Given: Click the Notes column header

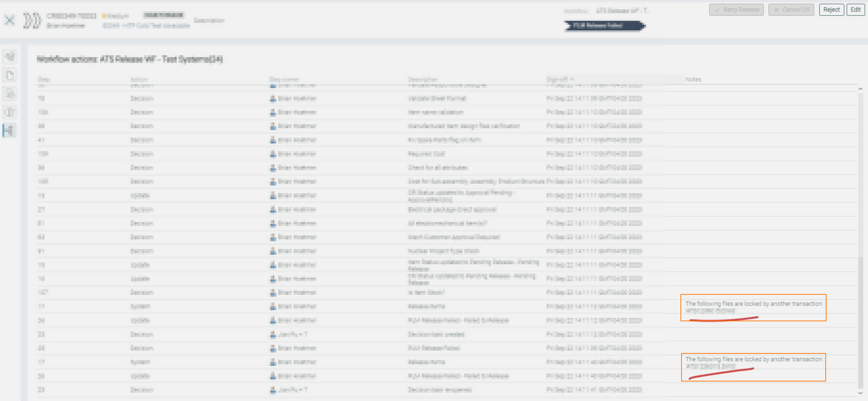Looking at the screenshot, I should click(x=693, y=80).
